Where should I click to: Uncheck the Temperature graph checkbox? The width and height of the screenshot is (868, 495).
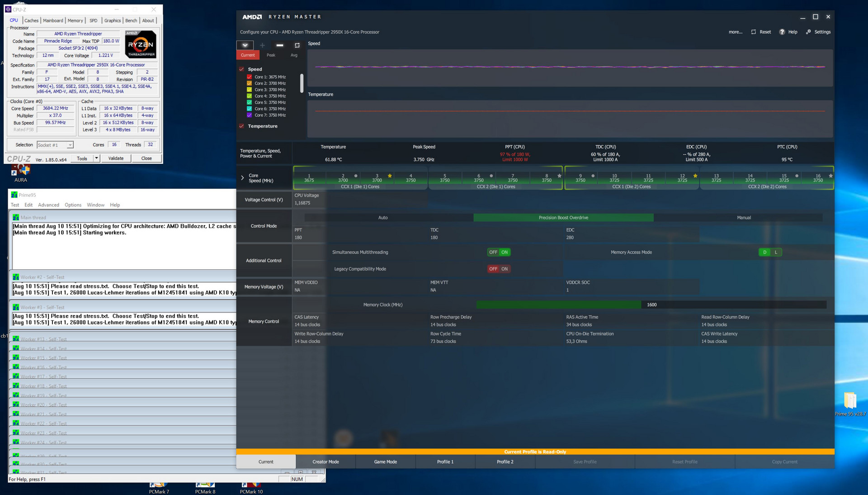pos(241,126)
